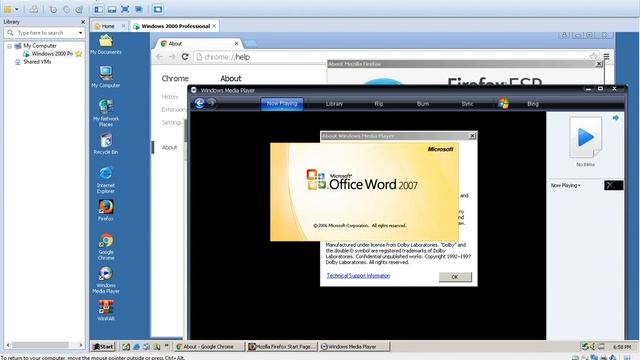Open My Documents desktop icon
Image resolution: width=640 pixels, height=360 pixels.
click(x=106, y=44)
